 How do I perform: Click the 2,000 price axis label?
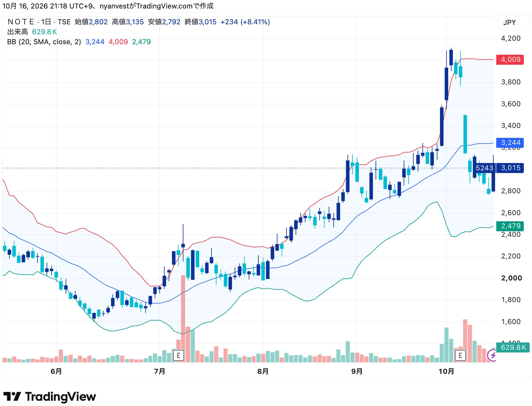[x=511, y=278]
